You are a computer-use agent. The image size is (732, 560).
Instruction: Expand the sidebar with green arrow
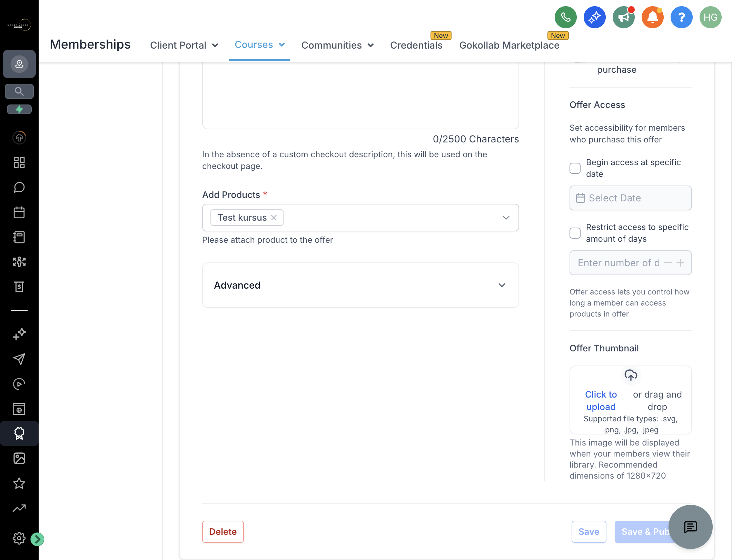pos(37,539)
